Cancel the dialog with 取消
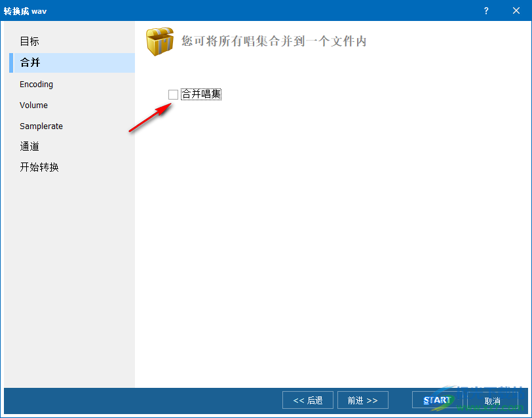Screen dimensions: 532x418 pos(492,401)
